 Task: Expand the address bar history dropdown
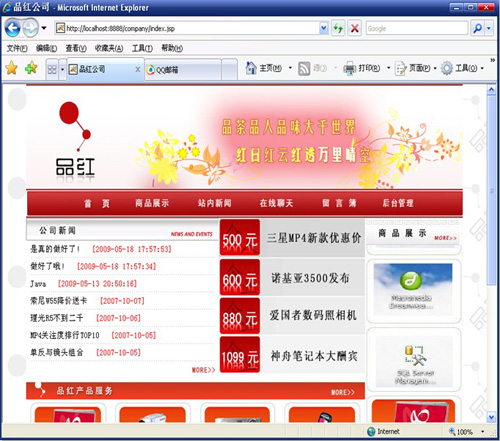pos(323,28)
